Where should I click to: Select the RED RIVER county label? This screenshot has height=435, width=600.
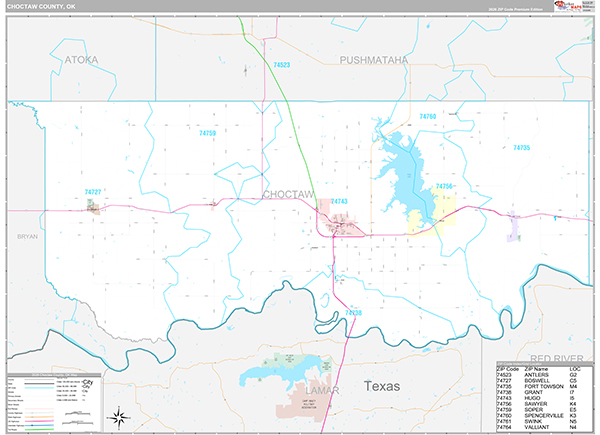pos(557,358)
